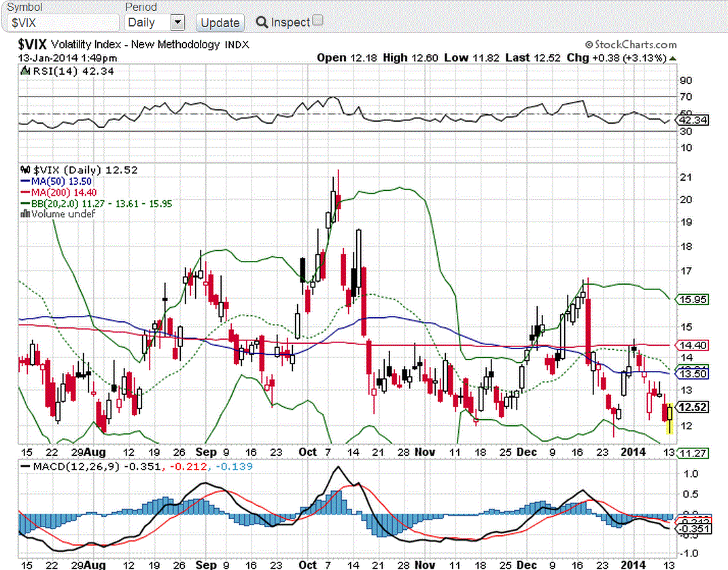Click the Inspect label text

point(290,22)
